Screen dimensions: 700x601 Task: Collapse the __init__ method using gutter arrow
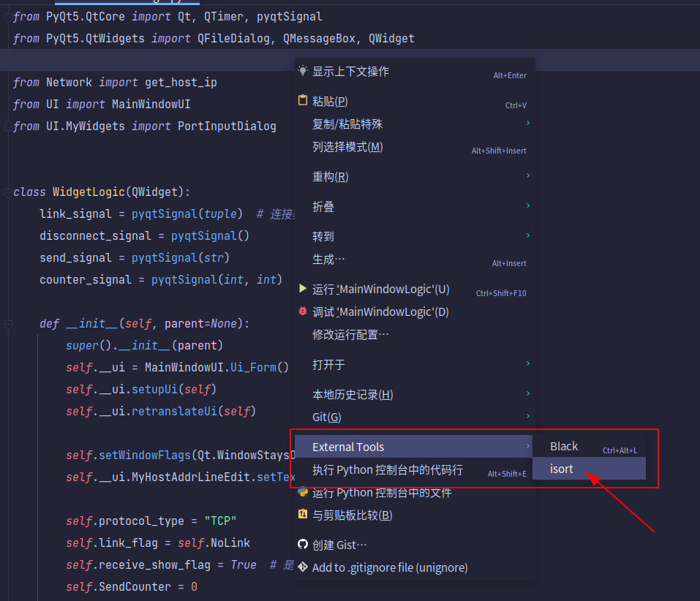[x=7, y=323]
